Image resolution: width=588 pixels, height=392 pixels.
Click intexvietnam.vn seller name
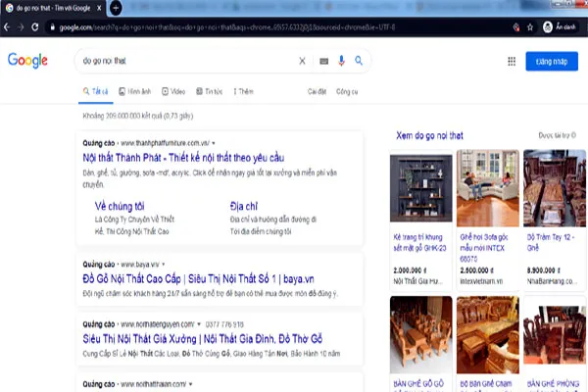481,281
